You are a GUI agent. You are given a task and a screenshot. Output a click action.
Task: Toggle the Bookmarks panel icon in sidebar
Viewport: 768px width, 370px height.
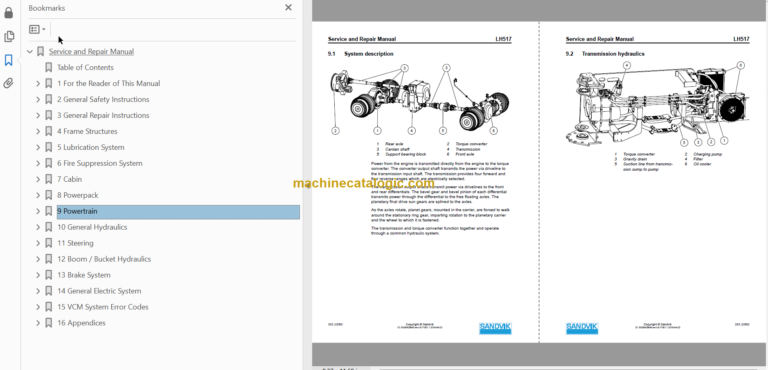[x=8, y=60]
